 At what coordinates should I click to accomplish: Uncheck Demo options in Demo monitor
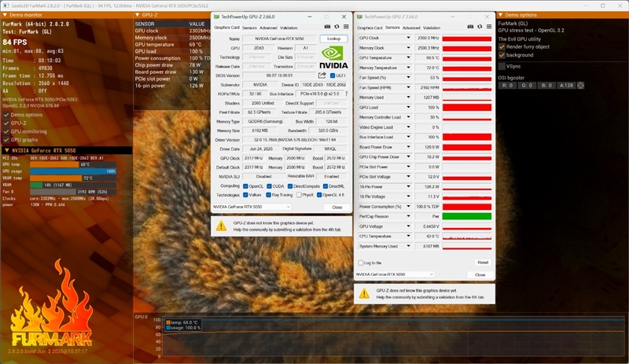click(6, 115)
